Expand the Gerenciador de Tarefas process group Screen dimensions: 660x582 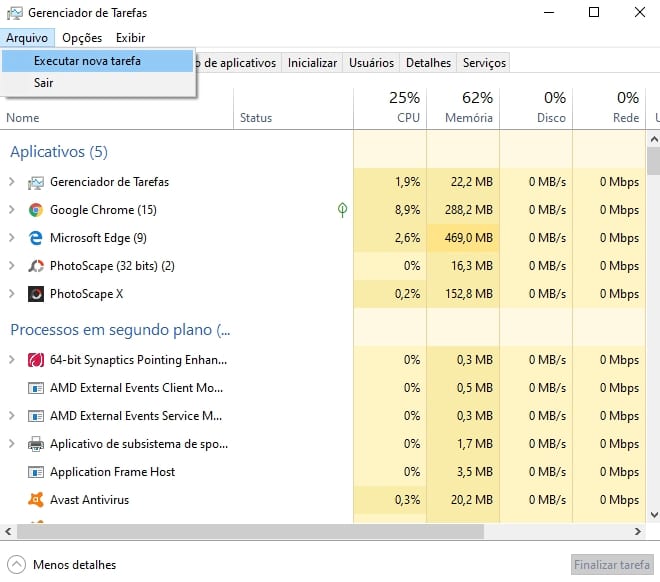(x=12, y=182)
